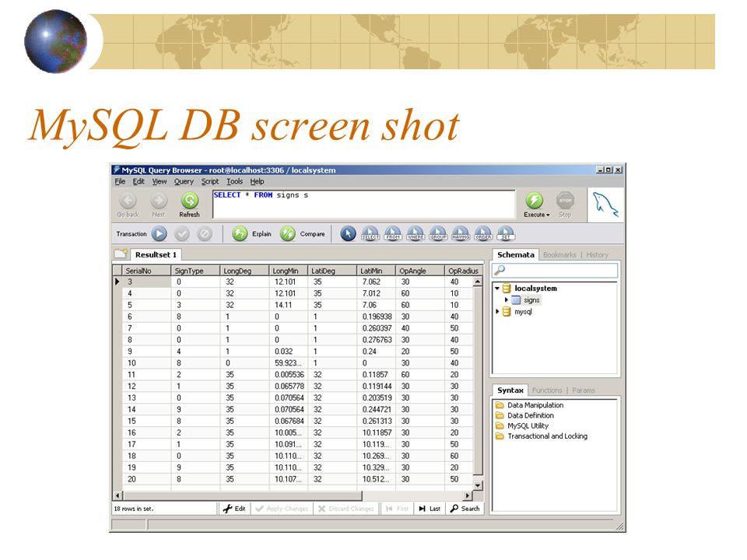Click the MySQL dolphin logo
Image resolution: width=747 pixels, height=560 pixels.
click(x=605, y=205)
